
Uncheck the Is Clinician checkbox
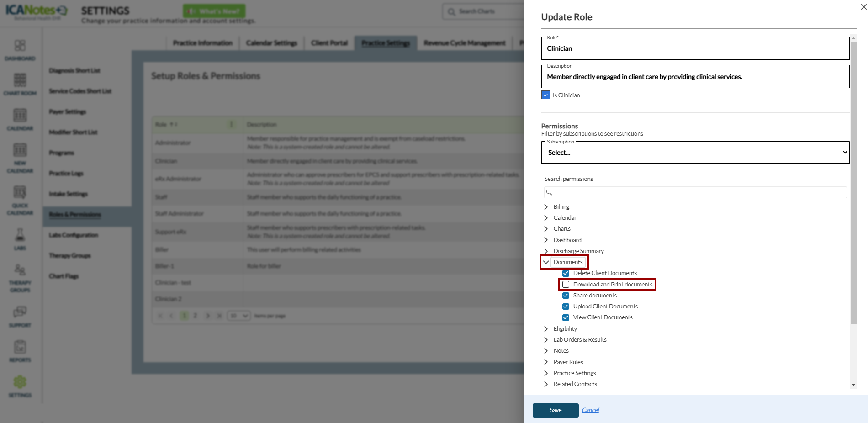[545, 95]
